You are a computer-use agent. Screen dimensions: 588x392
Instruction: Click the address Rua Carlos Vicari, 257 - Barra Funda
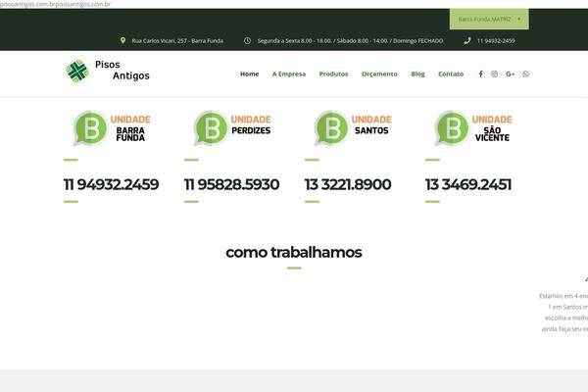coord(177,40)
